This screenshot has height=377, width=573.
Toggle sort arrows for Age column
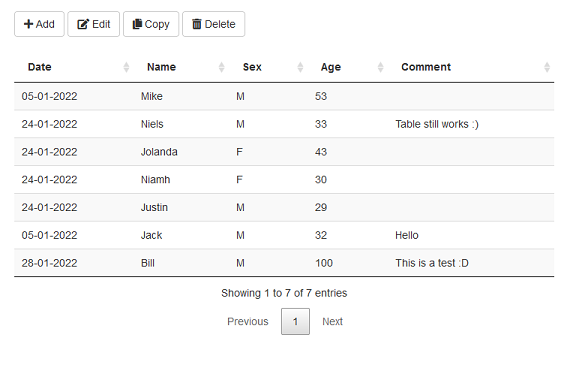coord(380,67)
